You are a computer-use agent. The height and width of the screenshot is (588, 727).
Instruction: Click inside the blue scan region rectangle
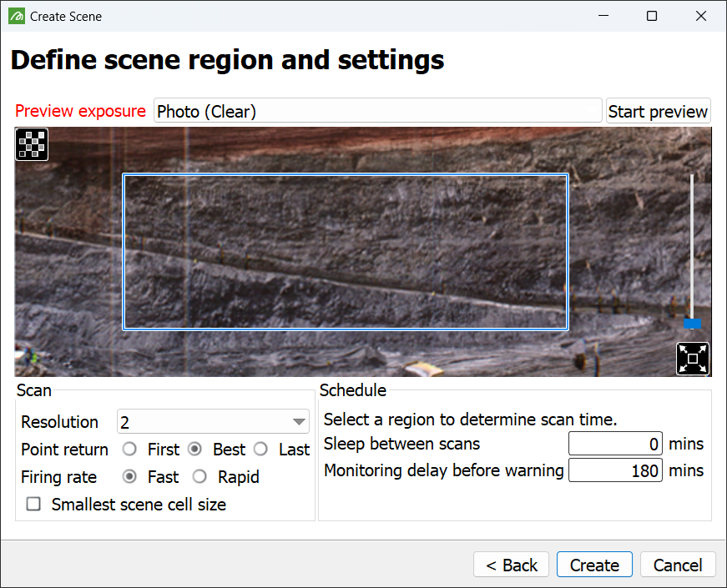[x=346, y=252]
